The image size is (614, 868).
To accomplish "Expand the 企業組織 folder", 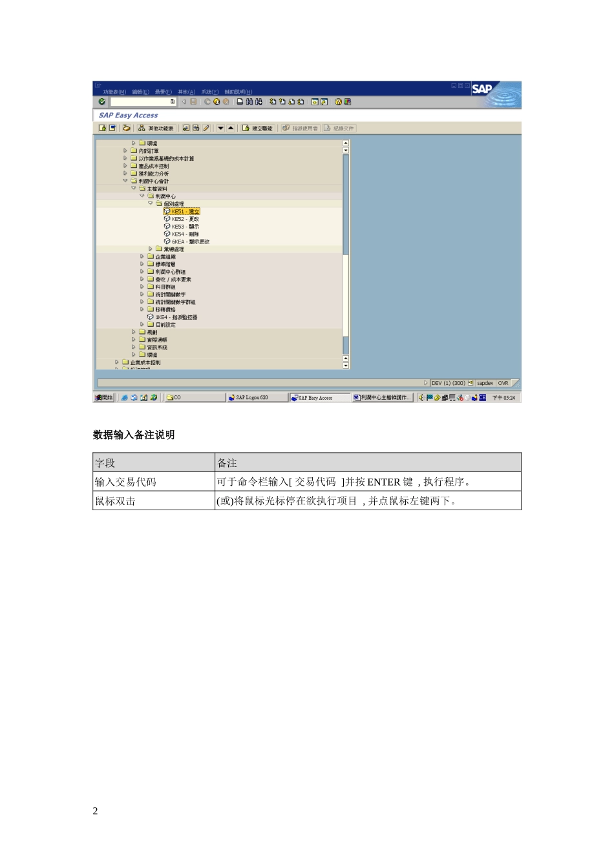I will coord(142,256).
